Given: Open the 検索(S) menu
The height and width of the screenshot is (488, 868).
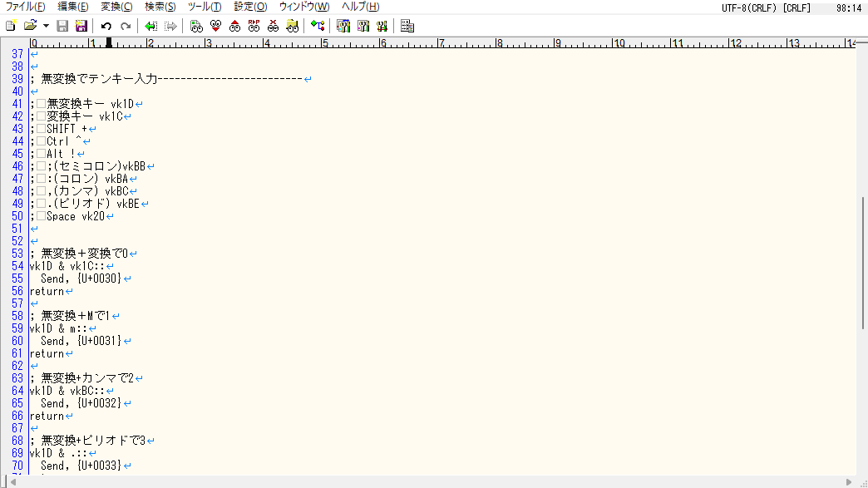Looking at the screenshot, I should [160, 7].
